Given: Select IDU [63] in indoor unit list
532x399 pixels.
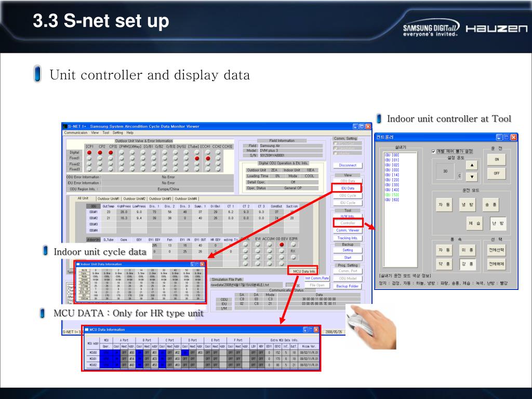Looking at the screenshot, I should (x=392, y=200).
